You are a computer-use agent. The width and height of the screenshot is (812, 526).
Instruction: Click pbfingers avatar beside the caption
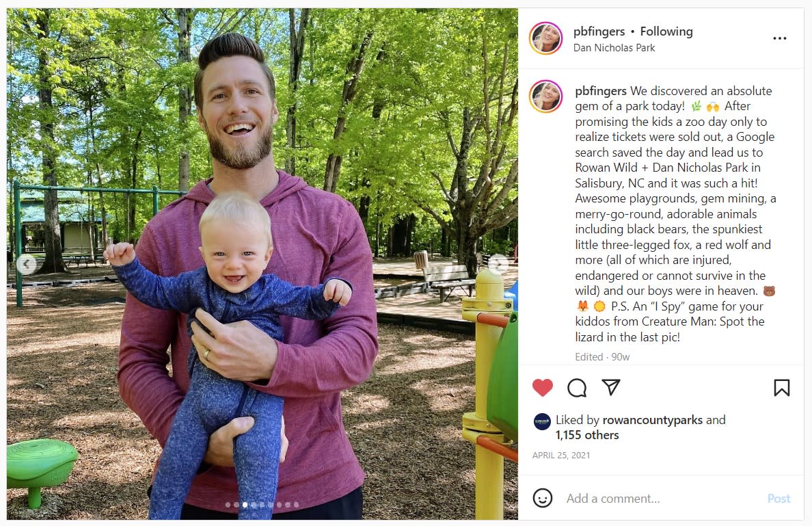(x=545, y=96)
